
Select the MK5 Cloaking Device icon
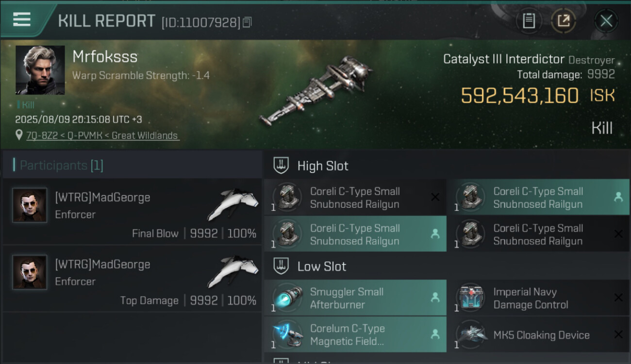point(470,334)
